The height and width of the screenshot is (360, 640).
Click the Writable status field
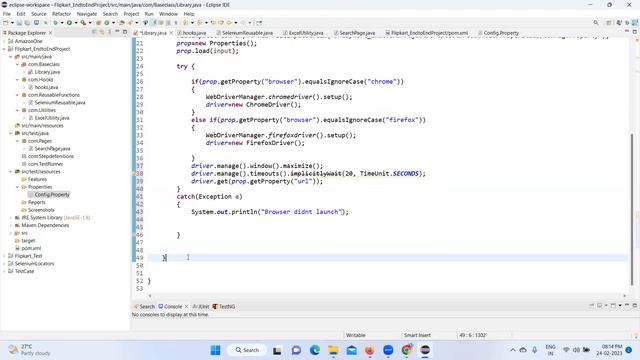tap(356, 335)
